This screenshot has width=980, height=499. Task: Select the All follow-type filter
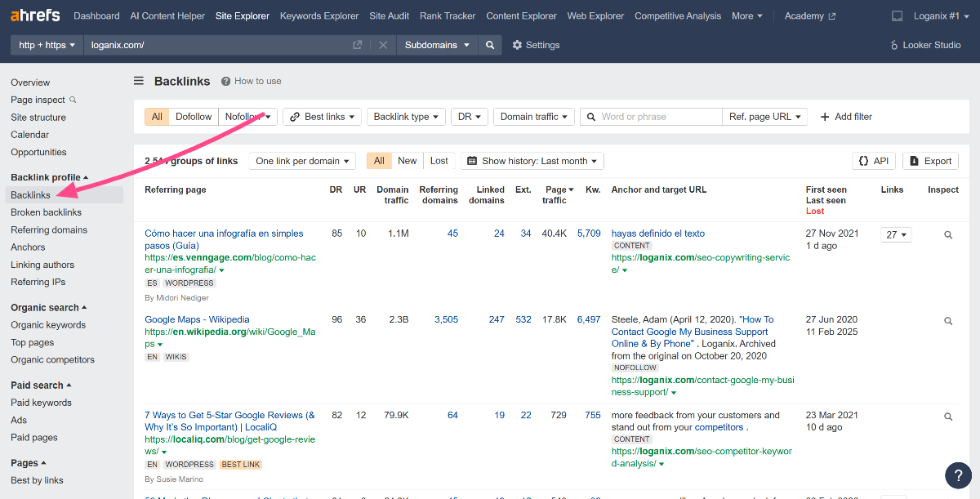(157, 117)
